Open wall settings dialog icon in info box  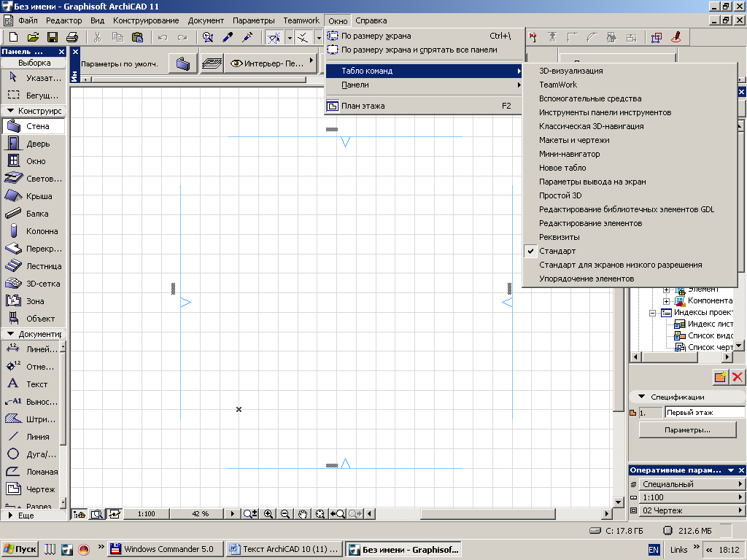pos(183,63)
